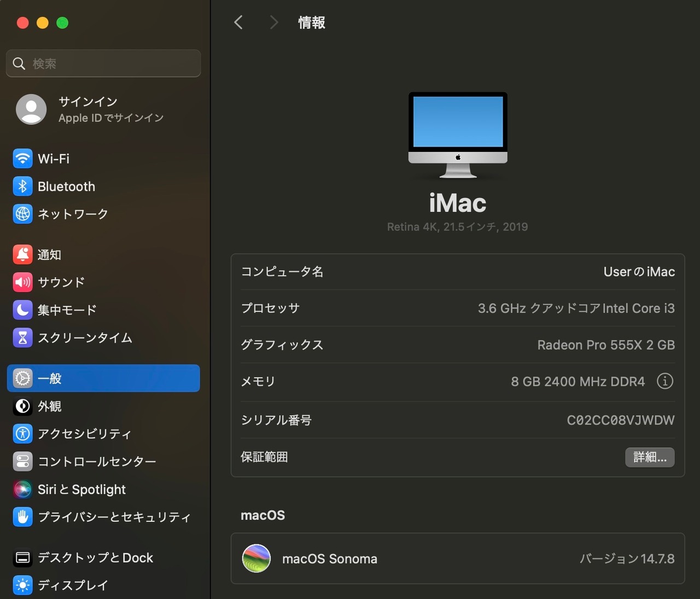Select Wi-Fi label in sidebar
The image size is (700, 599).
click(54, 159)
